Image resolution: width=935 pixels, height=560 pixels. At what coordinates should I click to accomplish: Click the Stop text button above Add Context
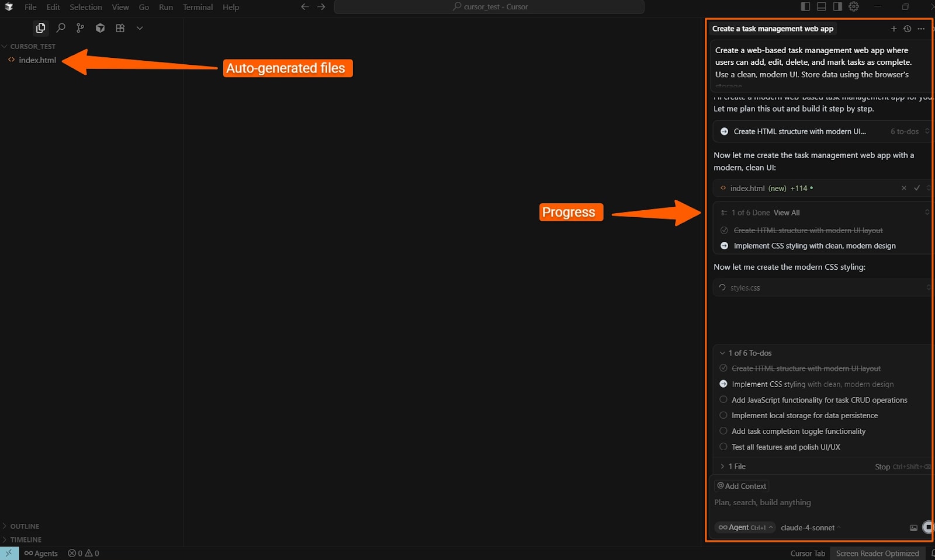tap(882, 467)
